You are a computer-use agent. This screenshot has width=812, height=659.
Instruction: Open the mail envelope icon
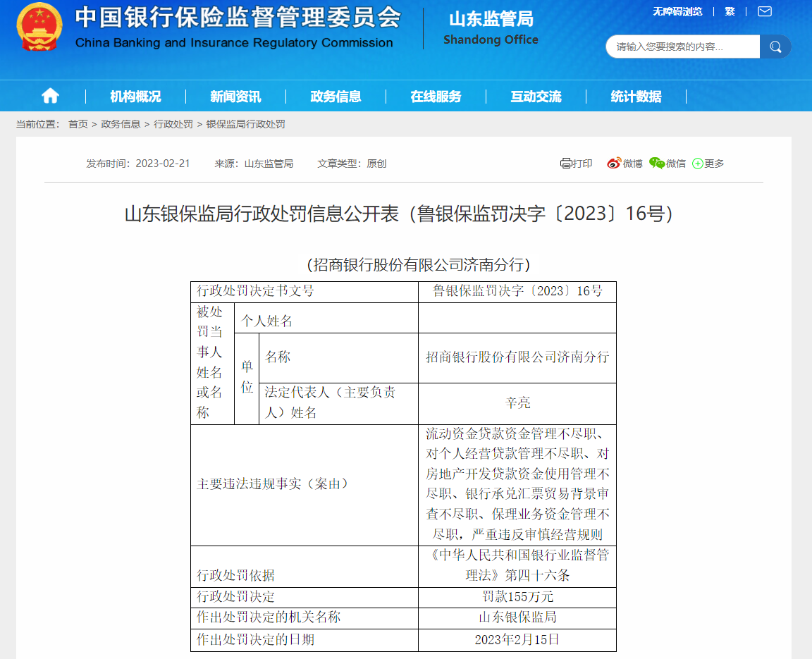point(765,11)
